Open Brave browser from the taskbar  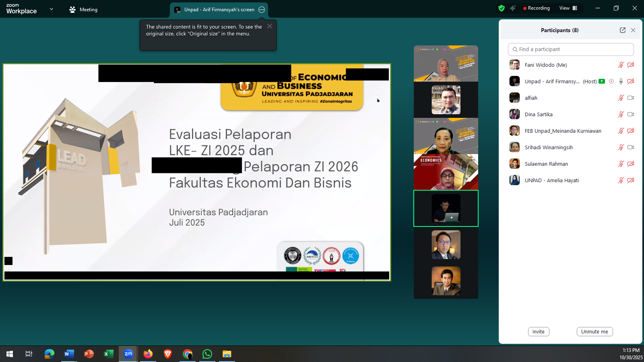168,354
